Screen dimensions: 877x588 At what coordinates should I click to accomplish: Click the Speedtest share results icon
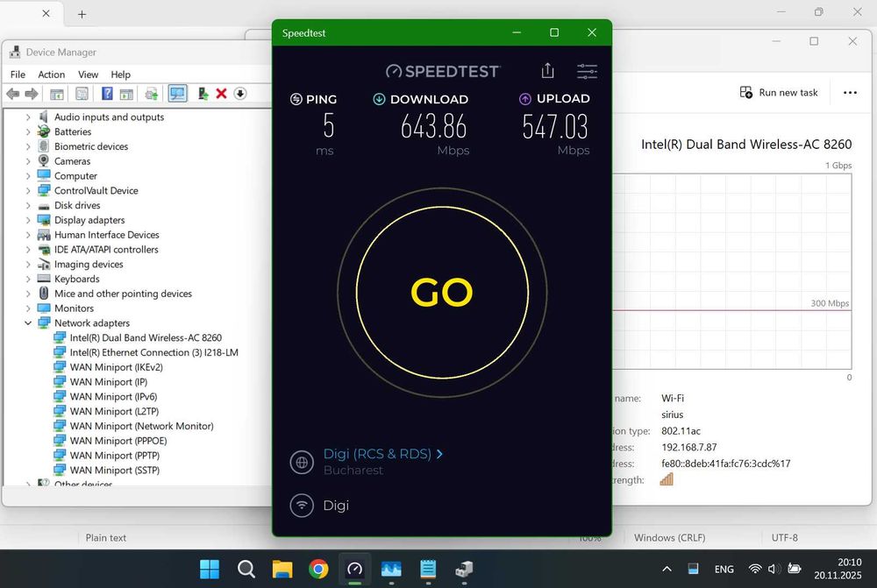(547, 70)
